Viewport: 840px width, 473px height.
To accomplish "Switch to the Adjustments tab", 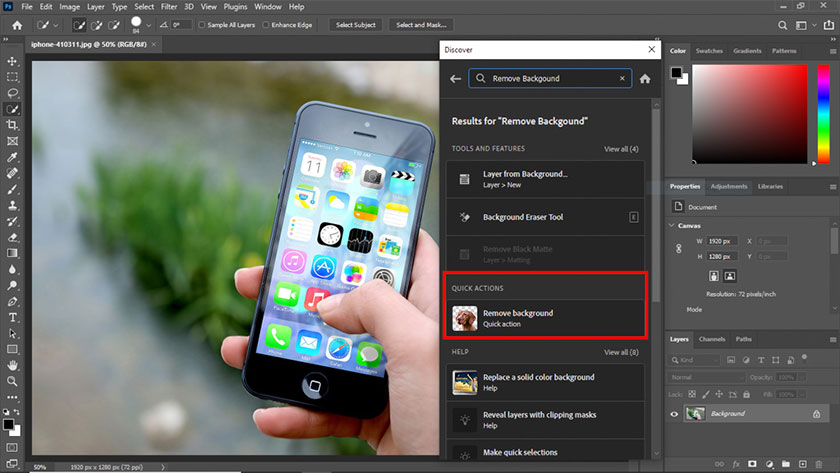I will tap(729, 186).
